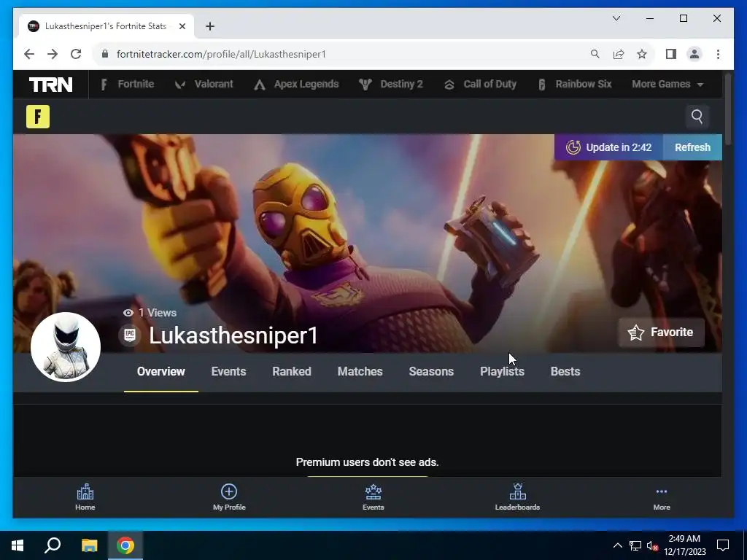Open Valorant in the TRN game bar

204,85
